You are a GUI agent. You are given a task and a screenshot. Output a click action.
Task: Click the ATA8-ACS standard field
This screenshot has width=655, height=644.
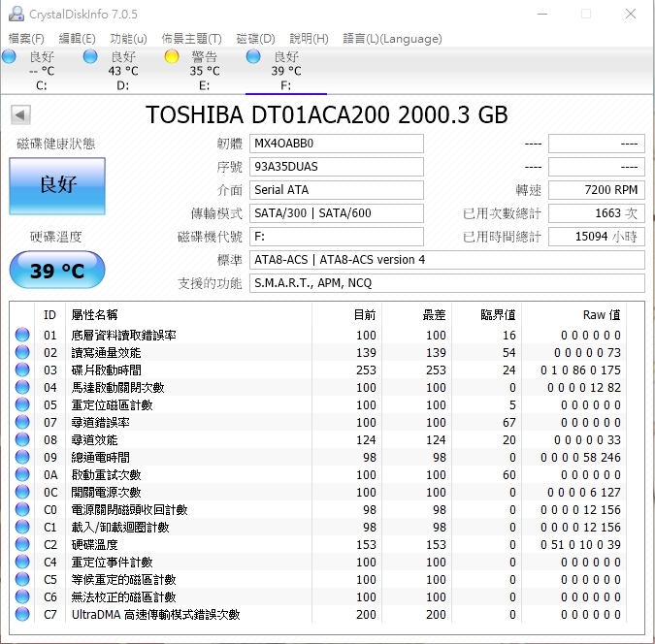447,260
